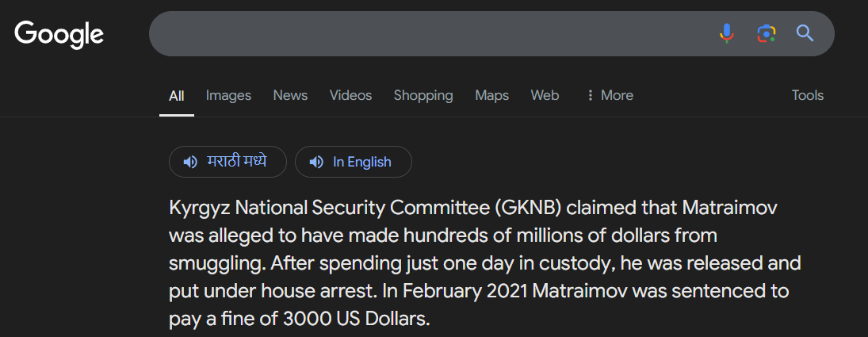This screenshot has width=868, height=337.
Task: Expand the More search filters menu
Action: 610,95
